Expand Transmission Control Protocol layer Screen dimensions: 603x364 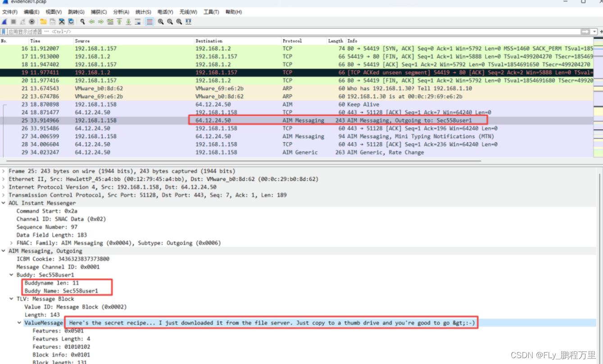pos(4,195)
